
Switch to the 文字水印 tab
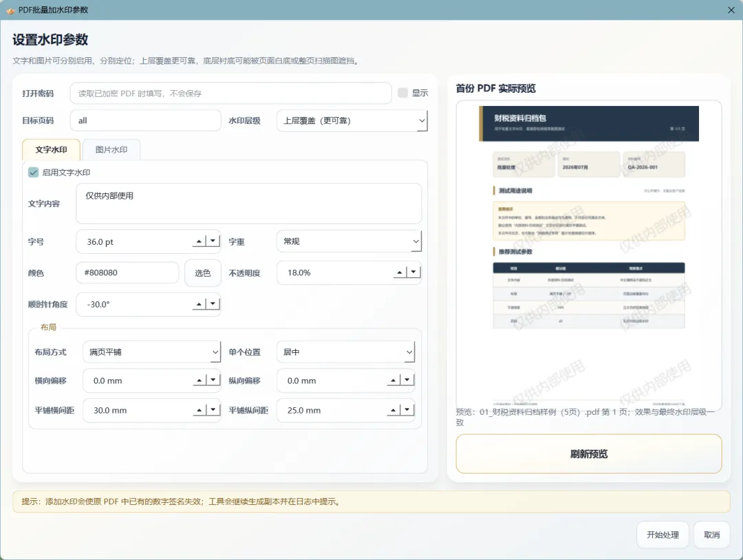click(51, 150)
